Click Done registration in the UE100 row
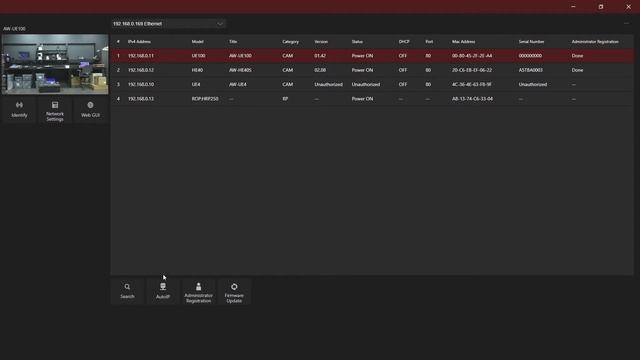The height and width of the screenshot is (360, 640). point(577,56)
